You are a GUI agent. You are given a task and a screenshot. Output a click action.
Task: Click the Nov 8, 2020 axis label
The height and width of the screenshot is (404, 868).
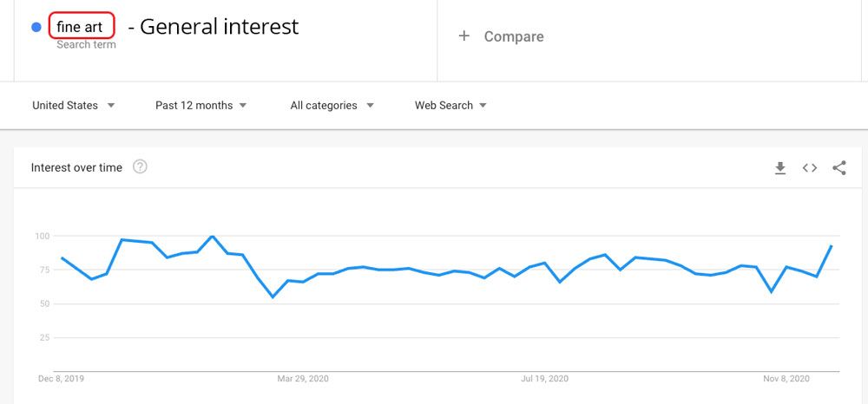click(x=786, y=379)
